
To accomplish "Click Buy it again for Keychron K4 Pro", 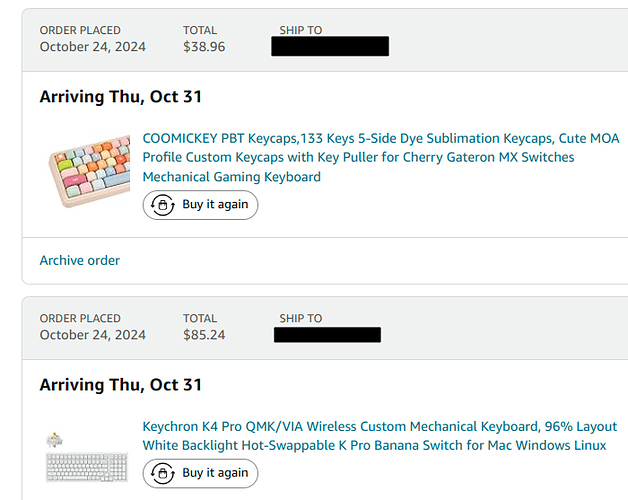I will click(x=200, y=474).
